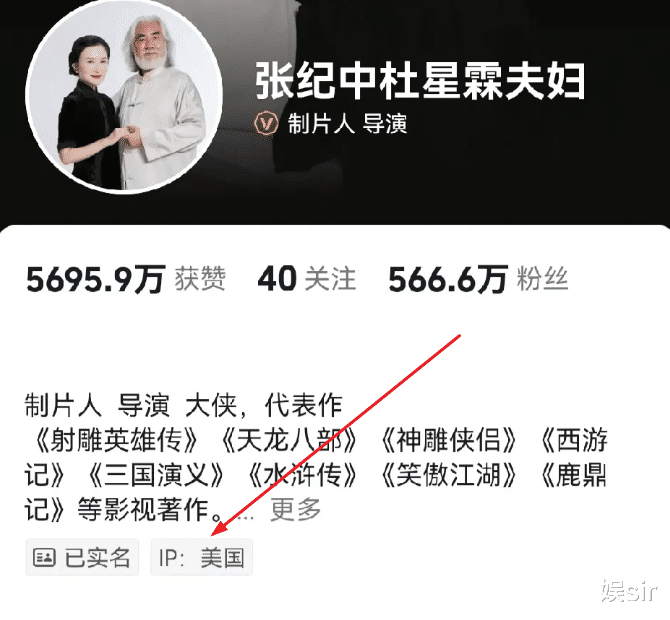This screenshot has height=620, width=670.
Task: Click the 《神雕侠侣》 title in bio
Action: [448, 440]
